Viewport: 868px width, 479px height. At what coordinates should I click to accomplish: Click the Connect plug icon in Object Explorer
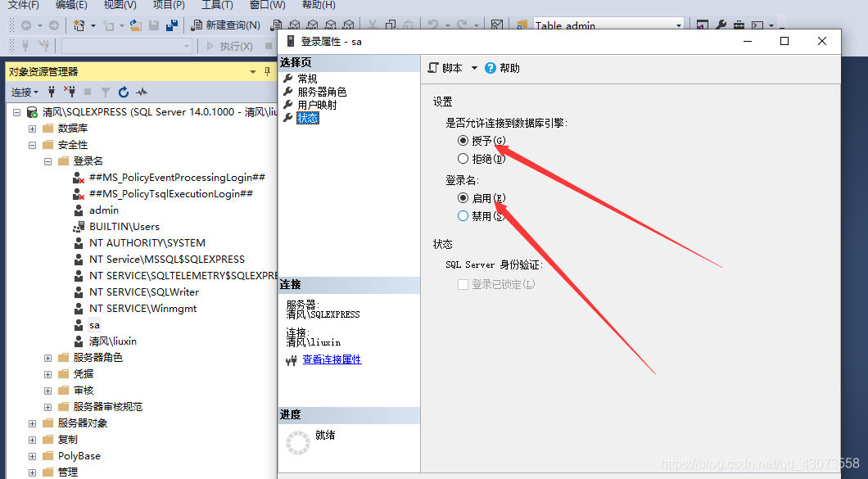coord(52,92)
